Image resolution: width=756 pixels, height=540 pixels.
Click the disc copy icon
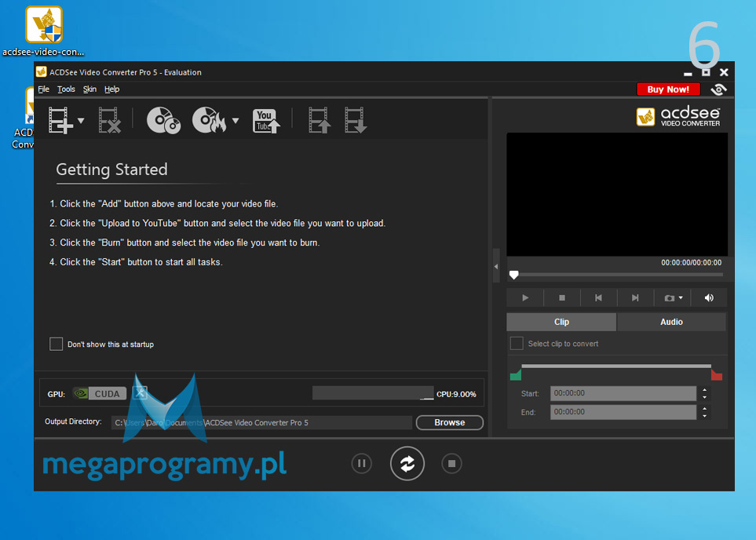click(x=163, y=120)
